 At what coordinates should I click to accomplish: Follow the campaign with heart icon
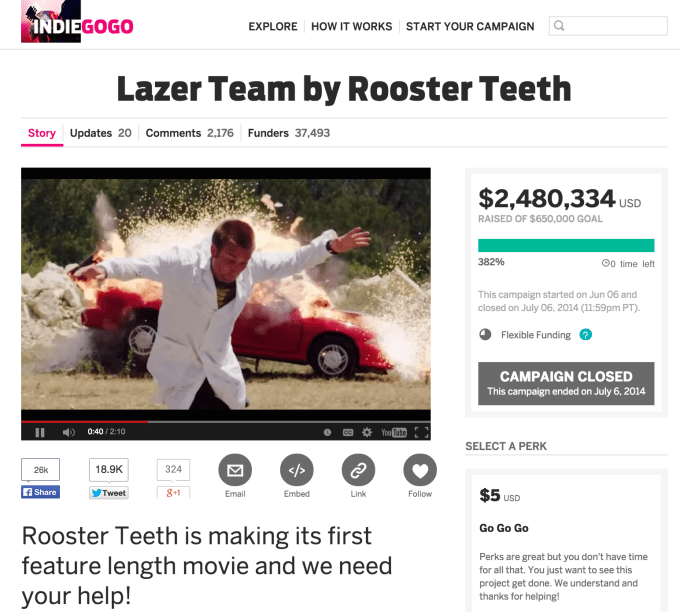[x=420, y=470]
